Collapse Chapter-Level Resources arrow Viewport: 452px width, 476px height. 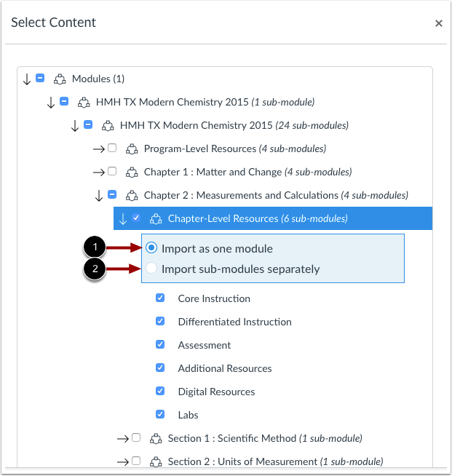pos(122,219)
